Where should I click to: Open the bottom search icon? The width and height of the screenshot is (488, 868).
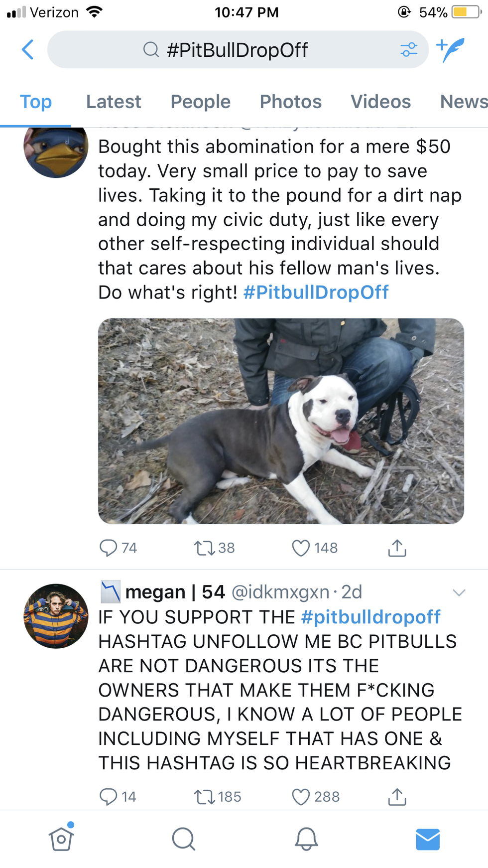click(183, 839)
